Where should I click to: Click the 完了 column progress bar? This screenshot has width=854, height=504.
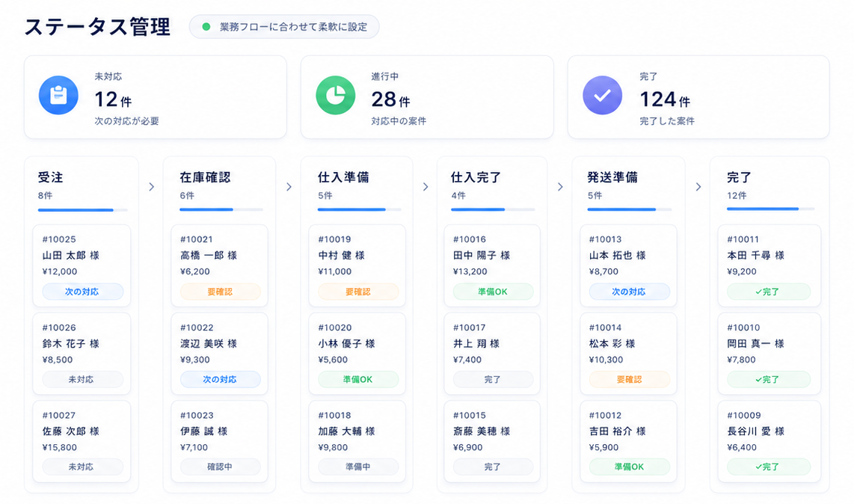point(771,209)
